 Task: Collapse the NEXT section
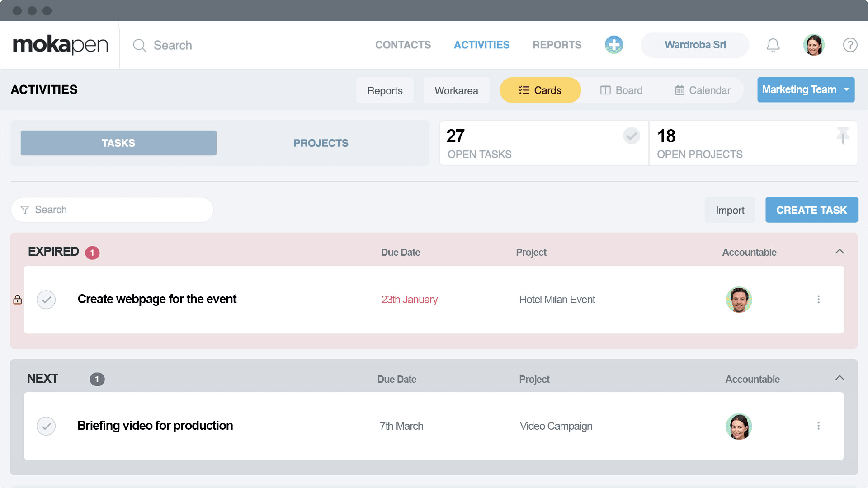click(840, 379)
